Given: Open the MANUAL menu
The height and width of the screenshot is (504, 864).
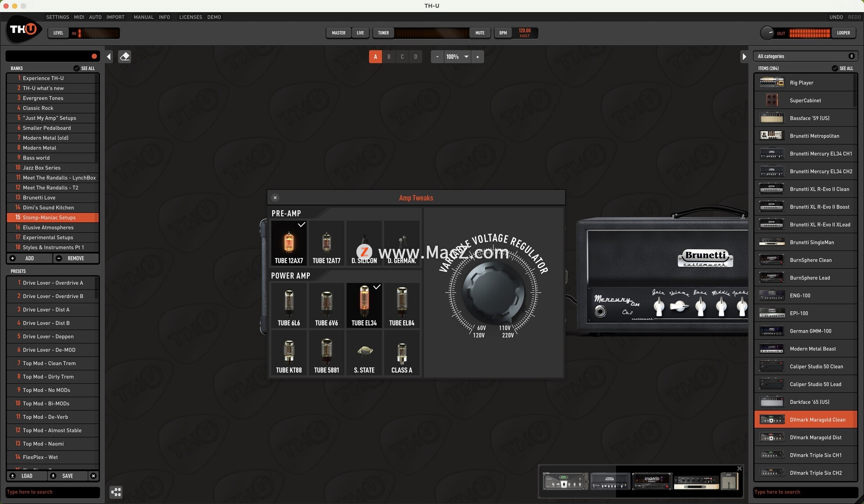Looking at the screenshot, I should tap(144, 17).
